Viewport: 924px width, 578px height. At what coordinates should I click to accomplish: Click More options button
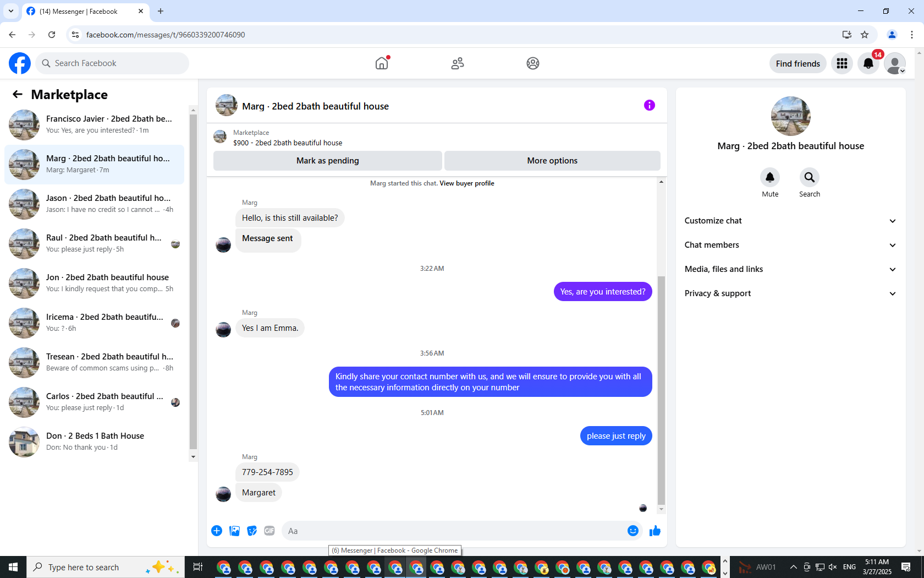pos(552,161)
